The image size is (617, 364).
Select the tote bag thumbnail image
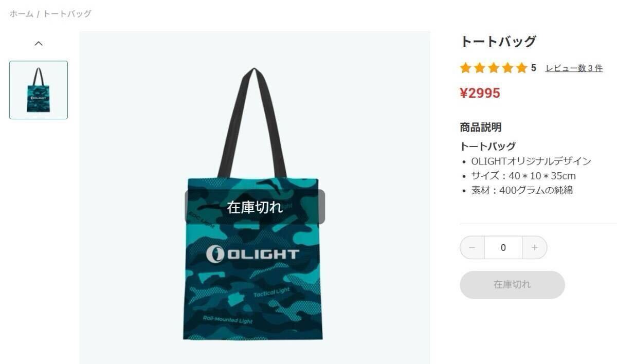click(x=39, y=90)
